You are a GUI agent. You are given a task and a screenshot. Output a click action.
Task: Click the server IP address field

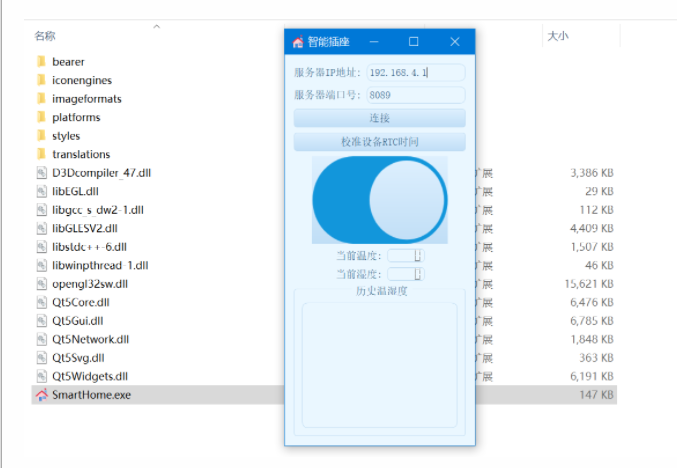[x=416, y=73]
